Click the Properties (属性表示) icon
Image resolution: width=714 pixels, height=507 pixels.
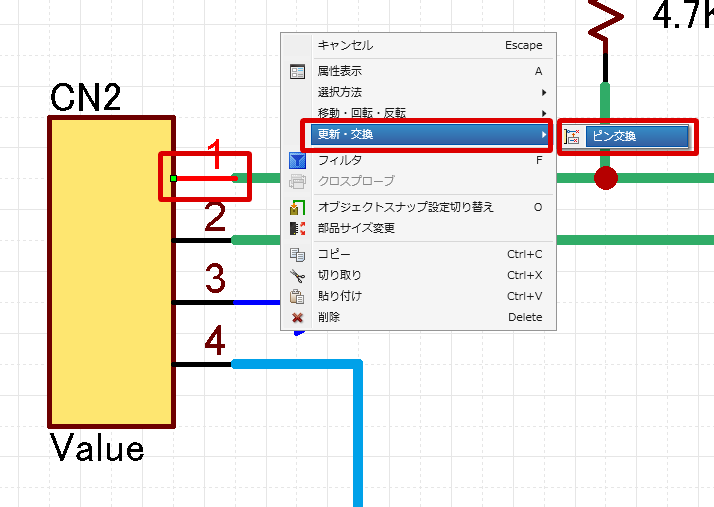[297, 71]
